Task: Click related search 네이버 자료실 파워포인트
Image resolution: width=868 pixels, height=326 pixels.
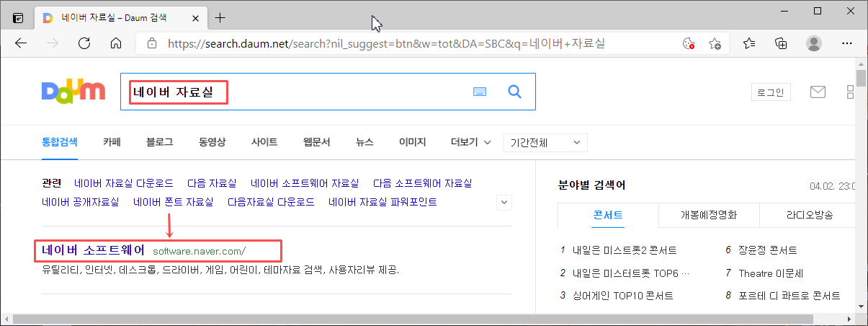Action: 382,202
